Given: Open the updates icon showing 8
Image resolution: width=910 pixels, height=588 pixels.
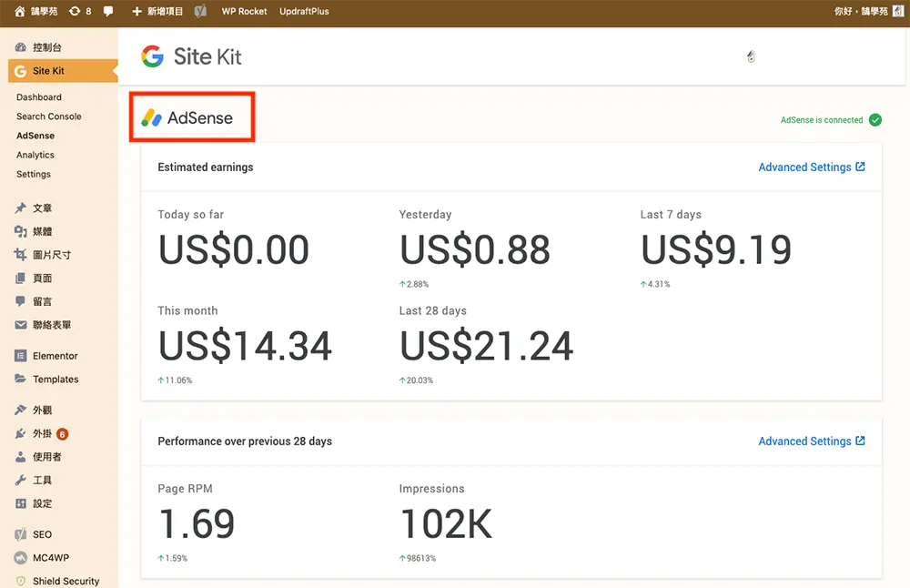Looking at the screenshot, I should pos(80,11).
